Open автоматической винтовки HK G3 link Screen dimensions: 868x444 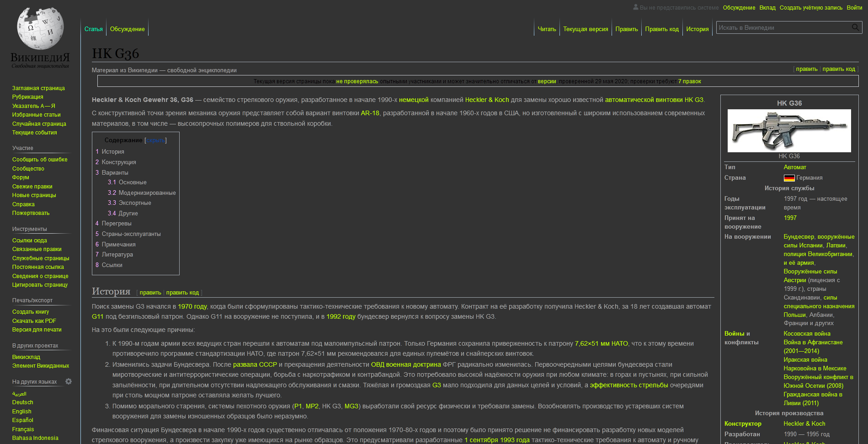click(654, 100)
